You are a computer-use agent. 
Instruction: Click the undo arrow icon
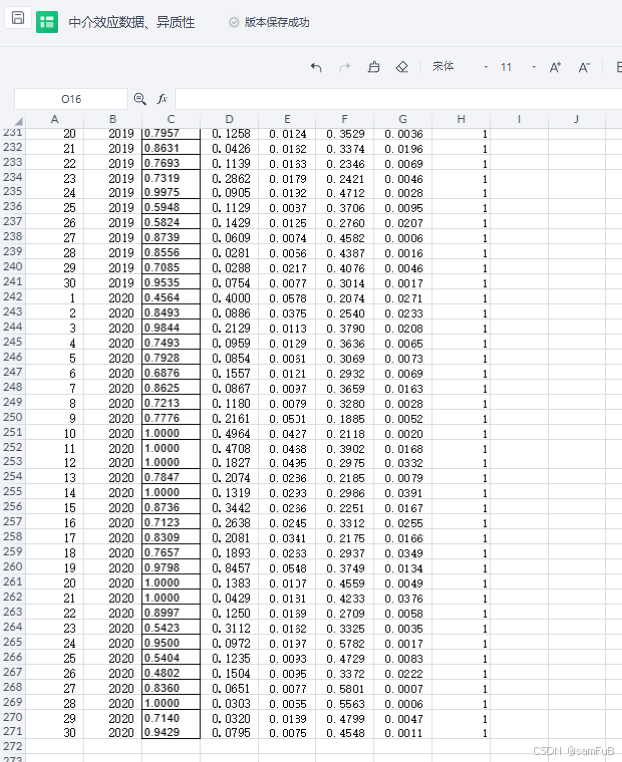[x=316, y=67]
